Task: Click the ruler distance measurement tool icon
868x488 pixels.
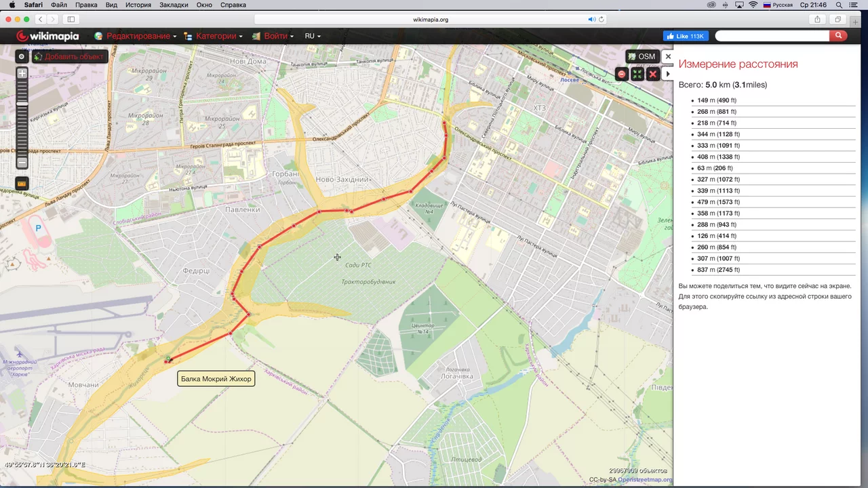Action: (x=22, y=184)
